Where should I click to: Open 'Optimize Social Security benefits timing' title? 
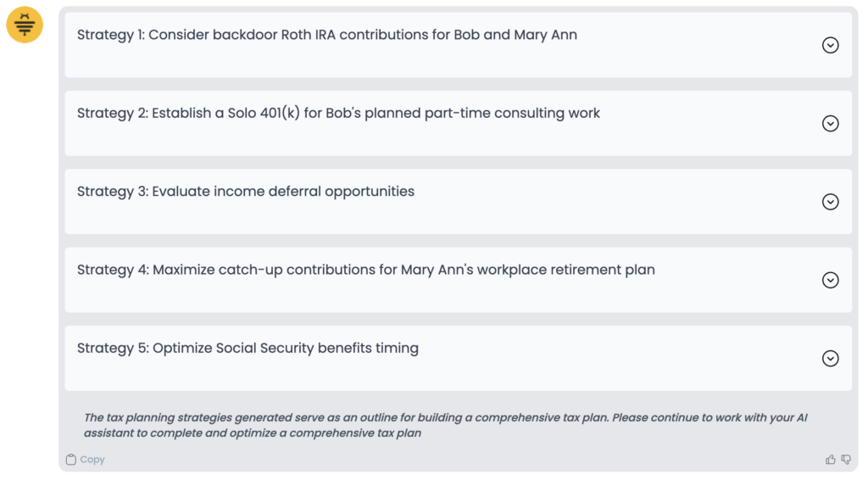tap(286, 348)
